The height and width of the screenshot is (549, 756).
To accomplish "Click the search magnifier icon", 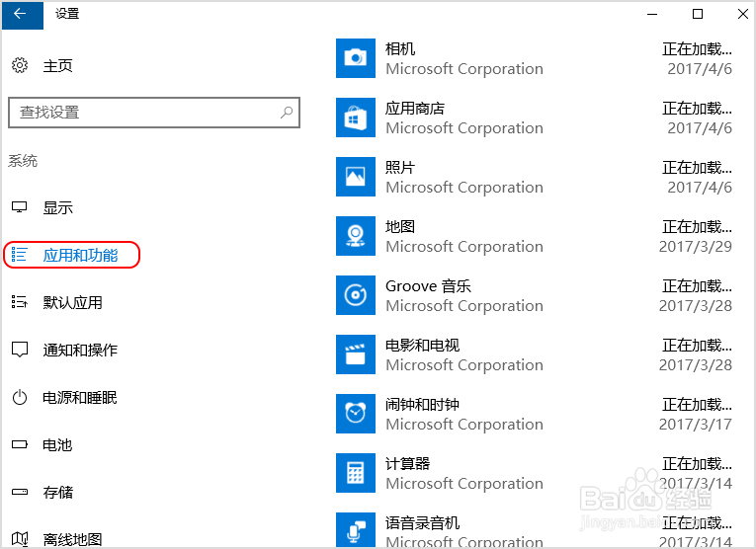I will pyautogui.click(x=287, y=113).
